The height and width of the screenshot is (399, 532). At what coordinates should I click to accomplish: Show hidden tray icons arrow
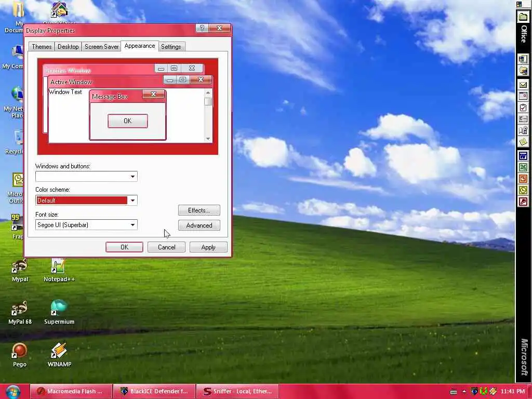[x=464, y=392]
